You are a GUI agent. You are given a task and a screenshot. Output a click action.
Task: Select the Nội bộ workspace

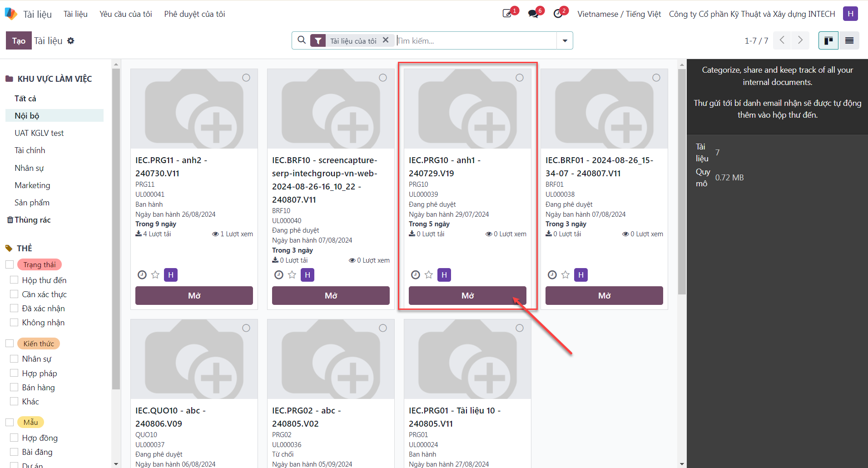point(55,115)
